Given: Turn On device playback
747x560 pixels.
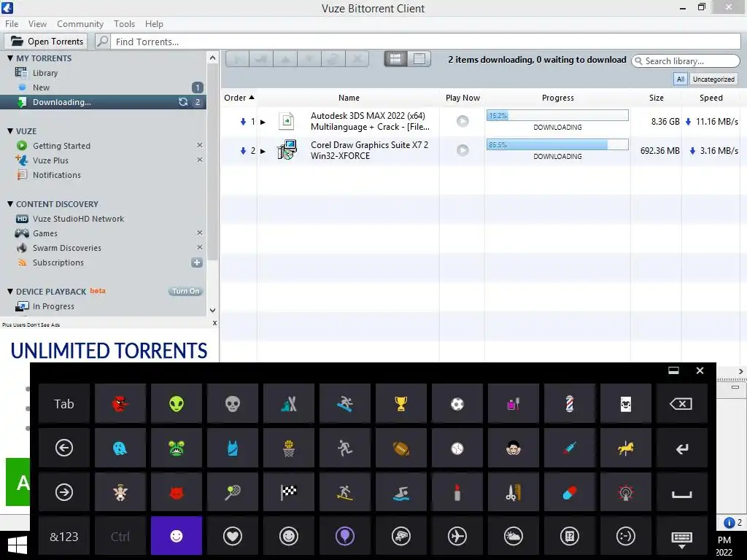Looking at the screenshot, I should [186, 291].
